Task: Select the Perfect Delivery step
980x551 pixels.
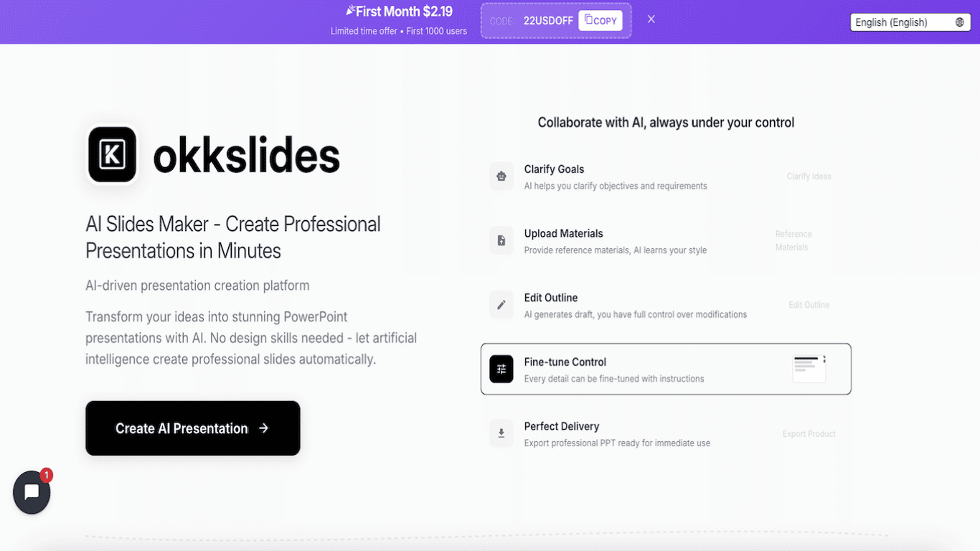Action: pos(666,433)
